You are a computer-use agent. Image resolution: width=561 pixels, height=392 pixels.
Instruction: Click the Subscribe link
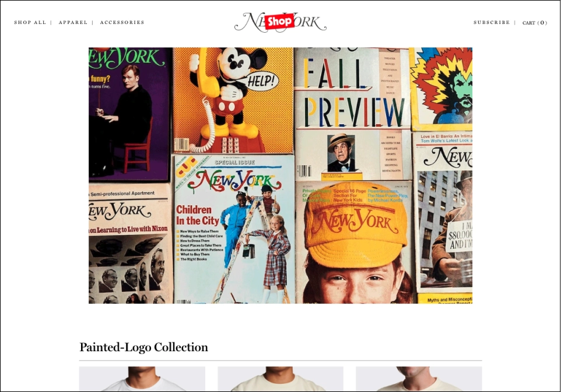pyautogui.click(x=492, y=22)
